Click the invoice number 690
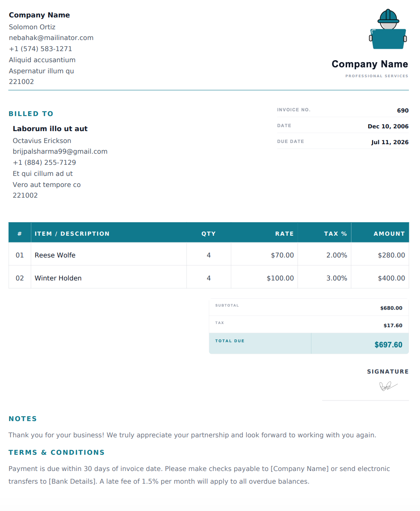 tap(403, 111)
